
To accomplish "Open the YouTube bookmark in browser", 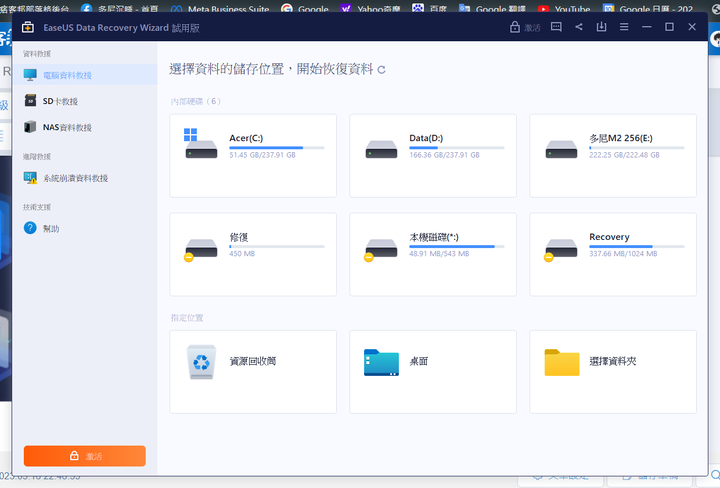I will pos(563,9).
